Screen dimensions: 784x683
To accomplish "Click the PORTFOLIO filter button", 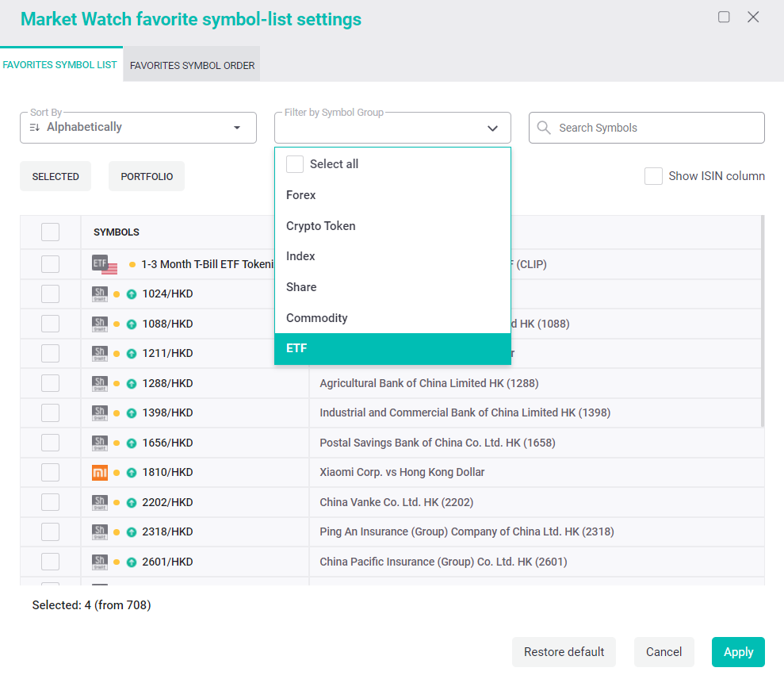I will (147, 176).
